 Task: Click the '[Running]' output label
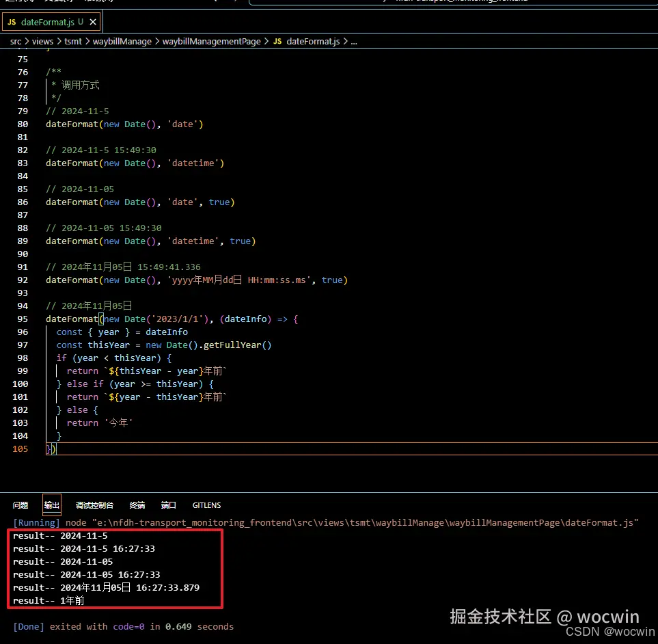pos(36,523)
